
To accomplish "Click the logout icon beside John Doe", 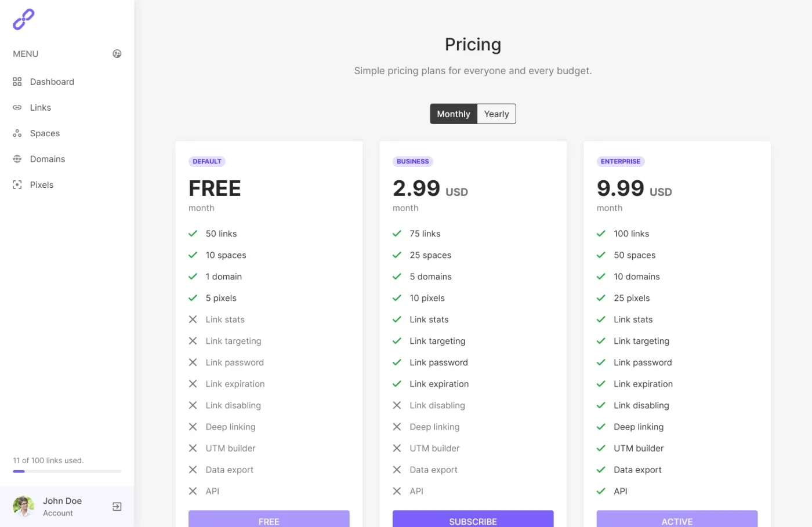I will (x=117, y=507).
